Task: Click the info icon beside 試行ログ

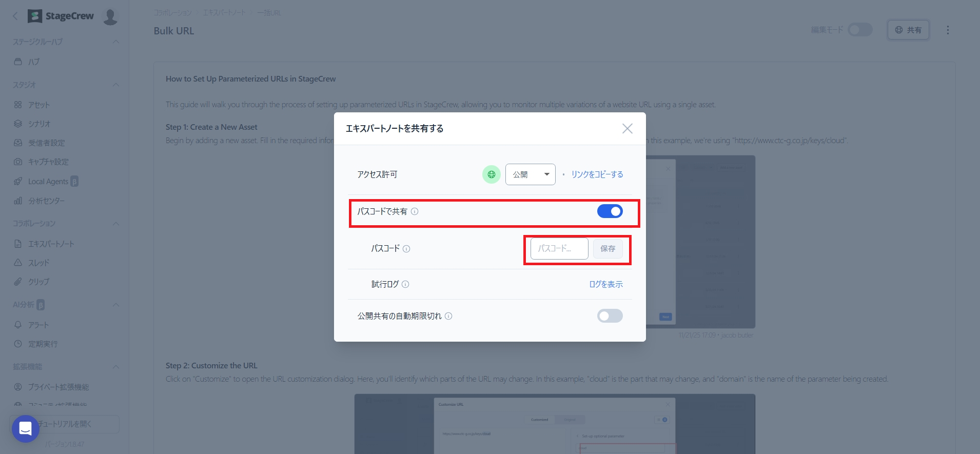Action: (x=405, y=284)
